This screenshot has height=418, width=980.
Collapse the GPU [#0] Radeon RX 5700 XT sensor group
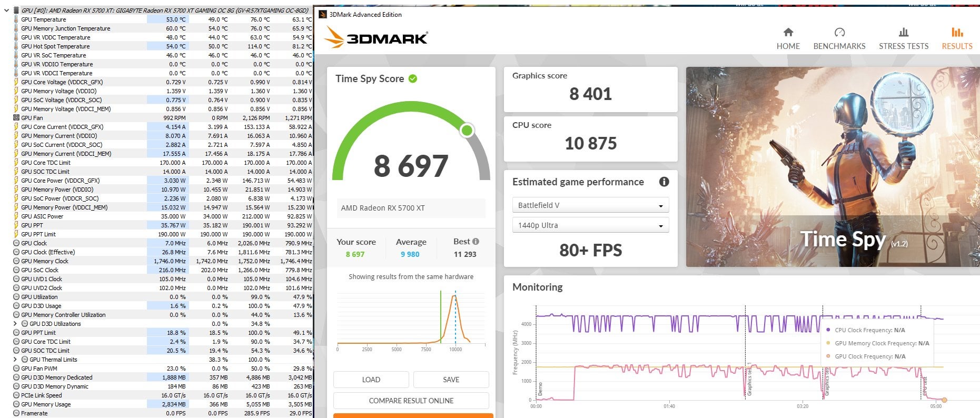click(6, 11)
